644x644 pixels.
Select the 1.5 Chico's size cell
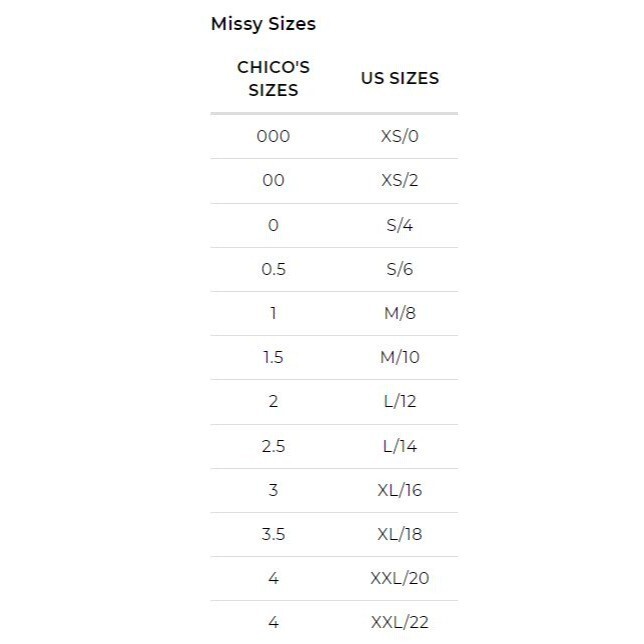(274, 357)
